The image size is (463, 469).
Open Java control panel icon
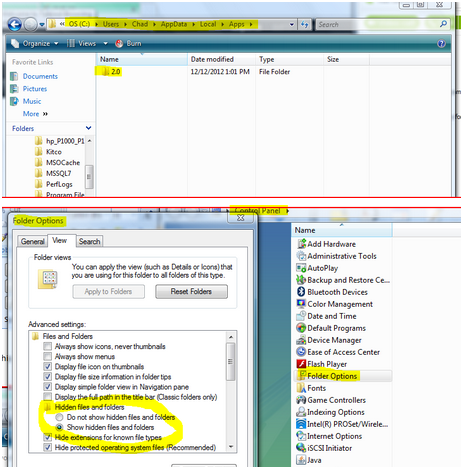[x=301, y=460]
